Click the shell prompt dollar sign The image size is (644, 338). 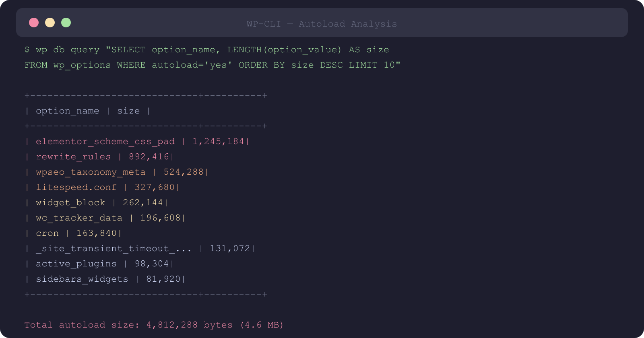[x=27, y=49]
